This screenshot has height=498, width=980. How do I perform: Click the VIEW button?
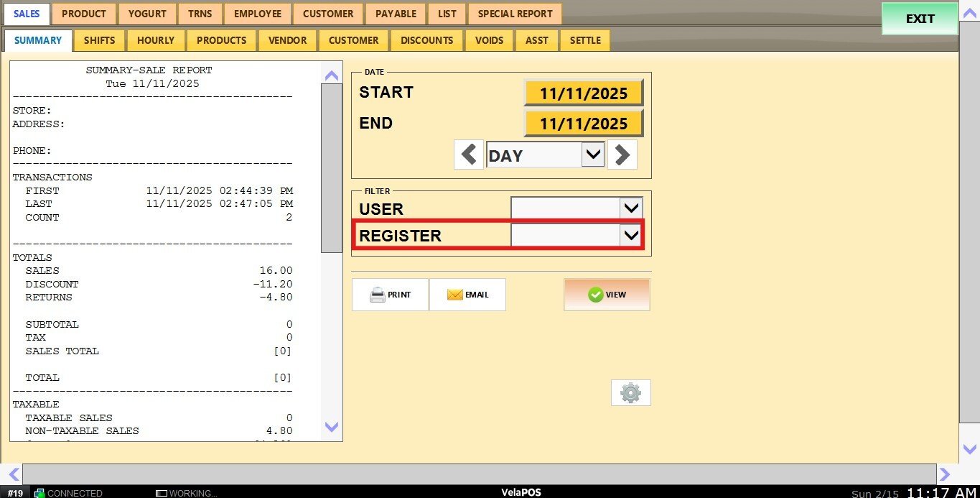[607, 295]
